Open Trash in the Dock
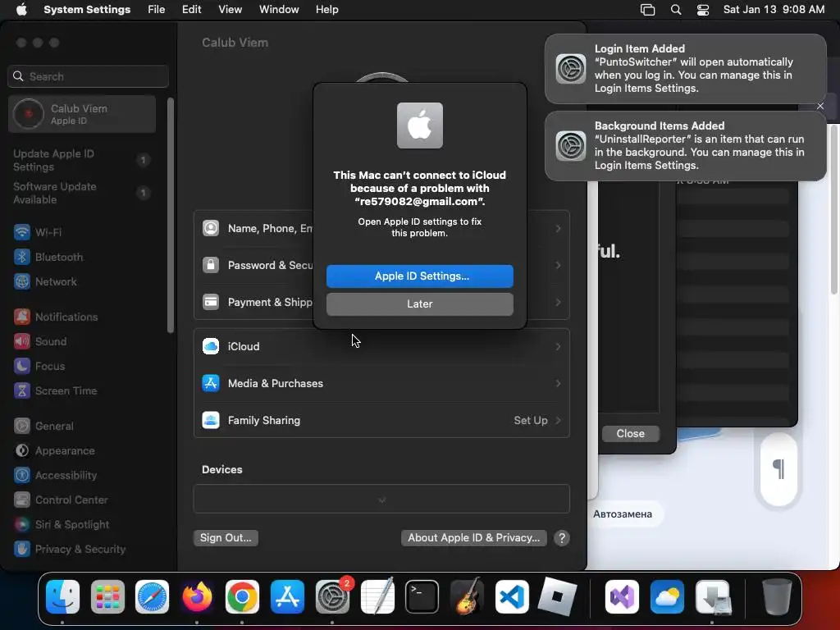The image size is (840, 630). [x=776, y=597]
